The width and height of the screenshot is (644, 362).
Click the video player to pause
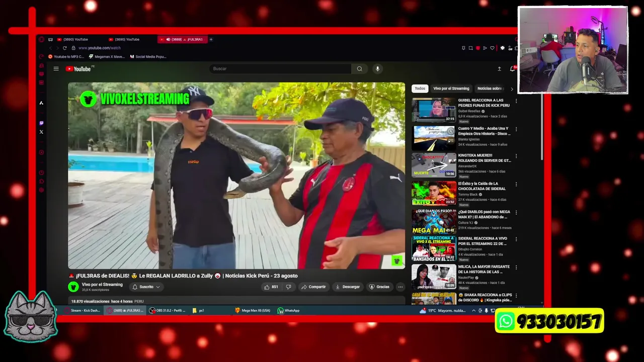point(236,176)
